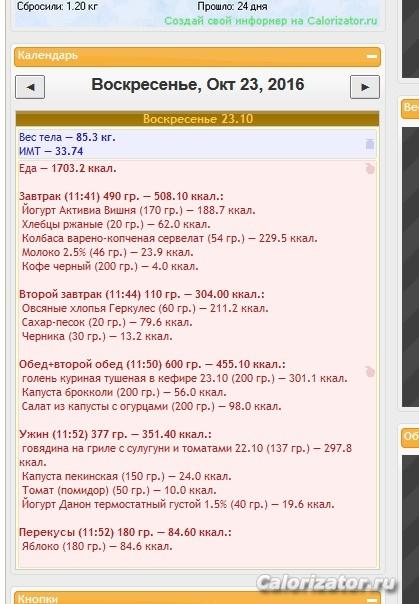Click the apple icon beside Еда total
The image size is (419, 604).
370,168
